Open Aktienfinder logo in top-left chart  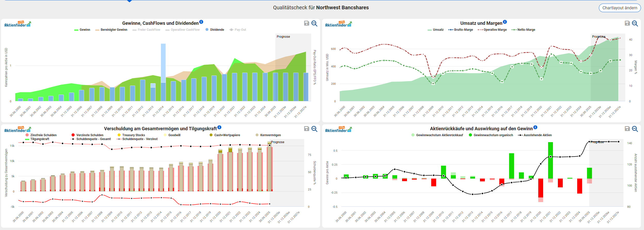[18, 24]
